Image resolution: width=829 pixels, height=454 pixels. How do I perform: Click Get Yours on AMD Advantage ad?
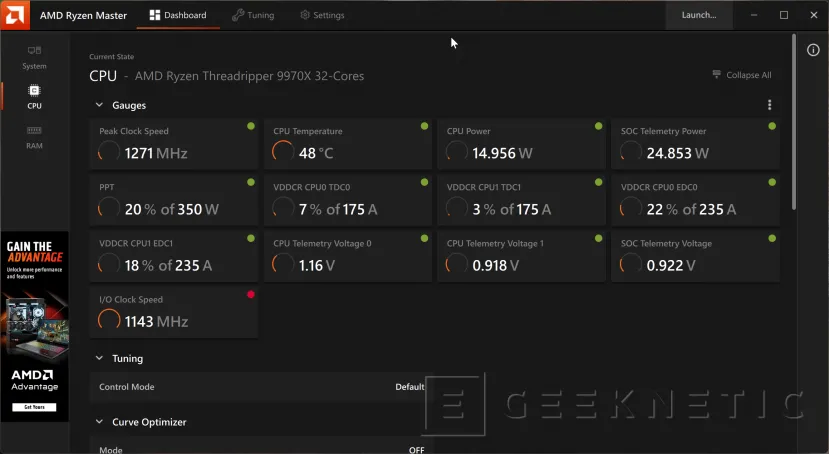(34, 407)
